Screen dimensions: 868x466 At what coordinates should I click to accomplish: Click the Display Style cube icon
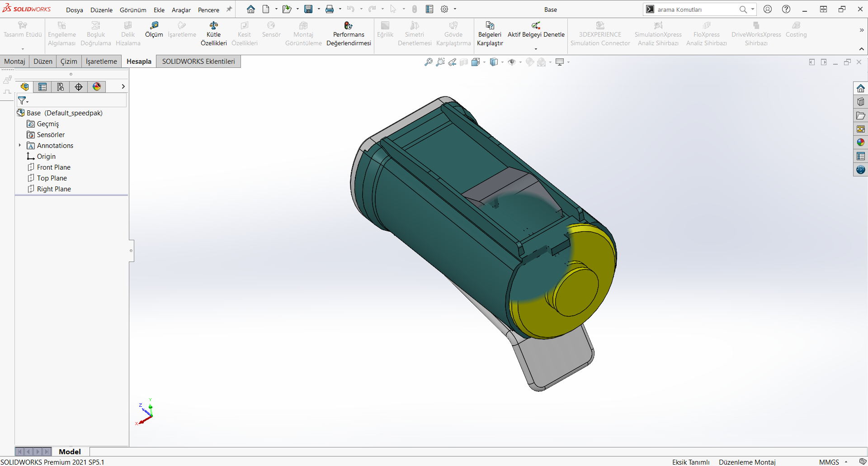[494, 62]
